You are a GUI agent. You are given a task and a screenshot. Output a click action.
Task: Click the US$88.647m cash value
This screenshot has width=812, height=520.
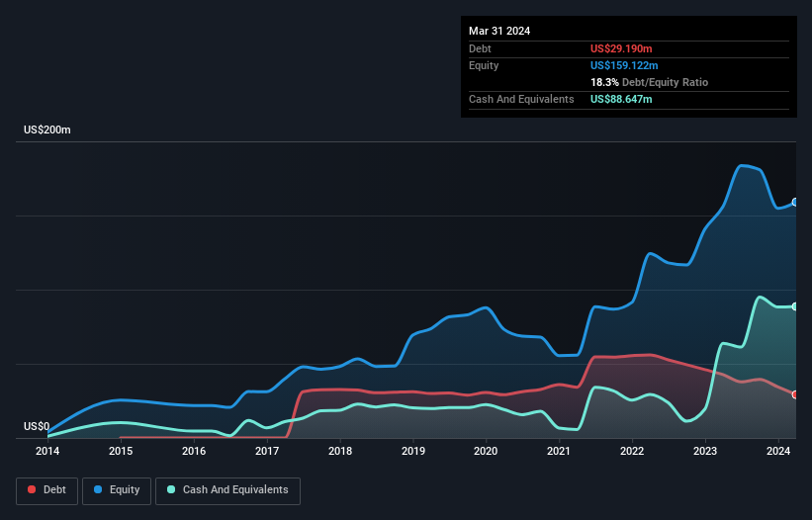pyautogui.click(x=621, y=99)
